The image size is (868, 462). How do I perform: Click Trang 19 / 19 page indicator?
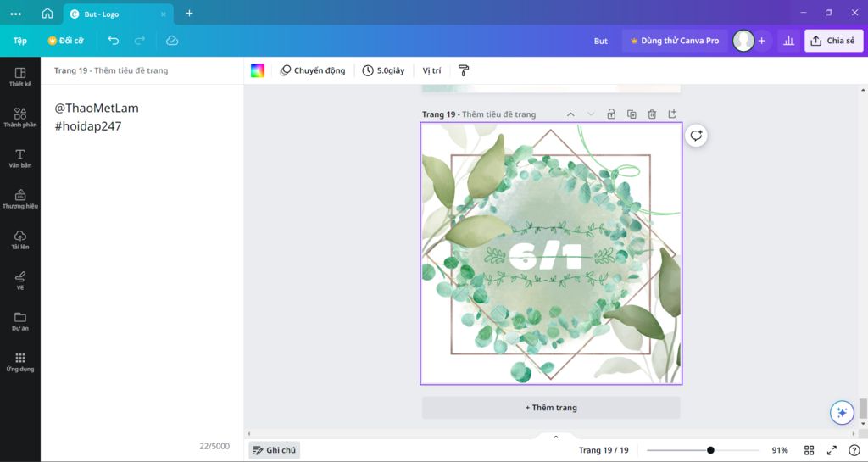click(x=604, y=450)
